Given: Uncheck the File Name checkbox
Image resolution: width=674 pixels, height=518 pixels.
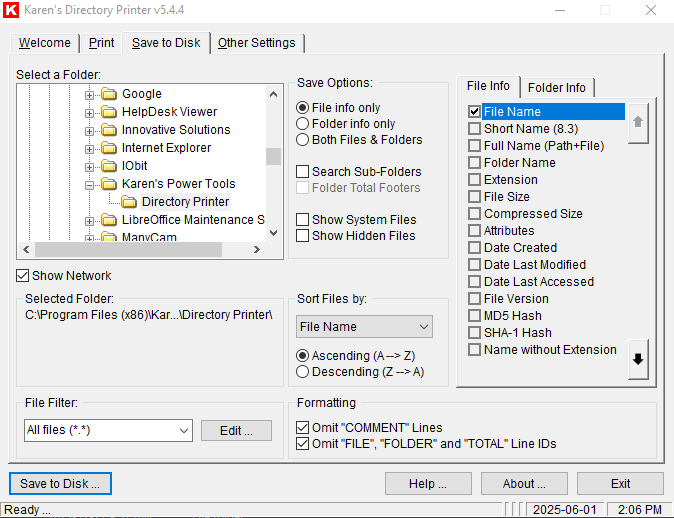Looking at the screenshot, I should point(474,112).
